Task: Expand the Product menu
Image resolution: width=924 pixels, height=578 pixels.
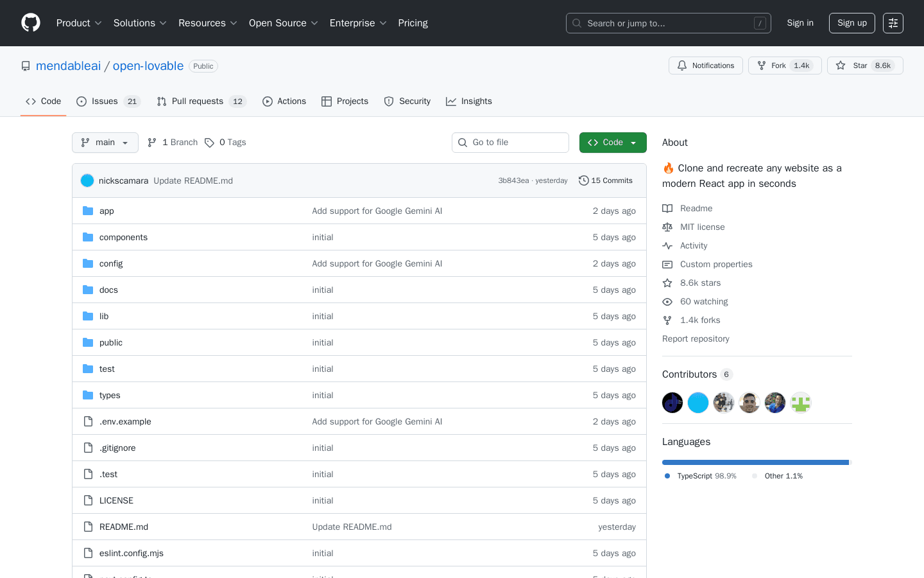Action: pyautogui.click(x=79, y=23)
